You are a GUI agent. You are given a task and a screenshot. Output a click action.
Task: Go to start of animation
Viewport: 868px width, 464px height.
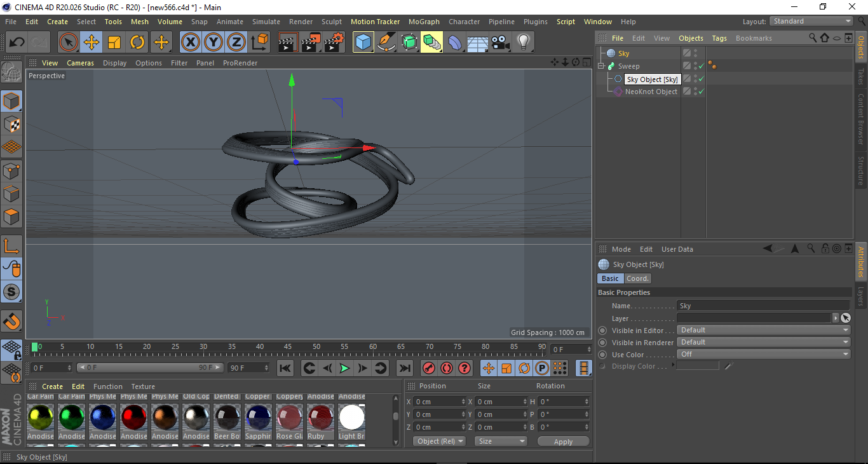click(x=285, y=367)
